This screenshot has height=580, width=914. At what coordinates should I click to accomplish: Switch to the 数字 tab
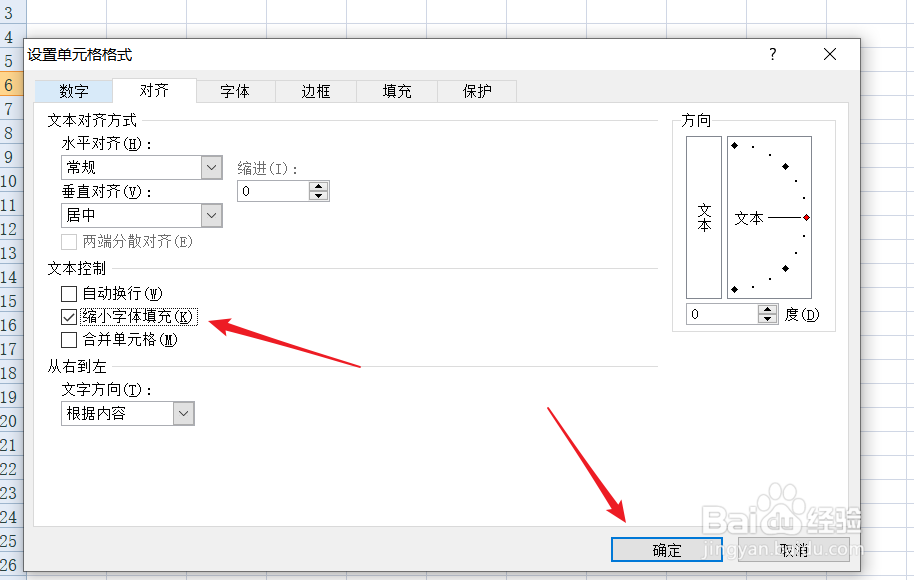(x=73, y=91)
